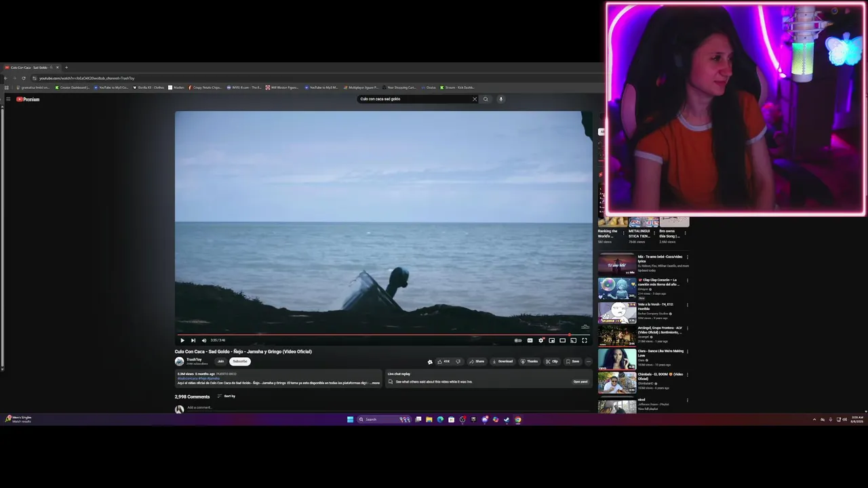Open the Streann - Kick Dashboard bookmark
This screenshot has width=868, height=488.
click(457, 87)
